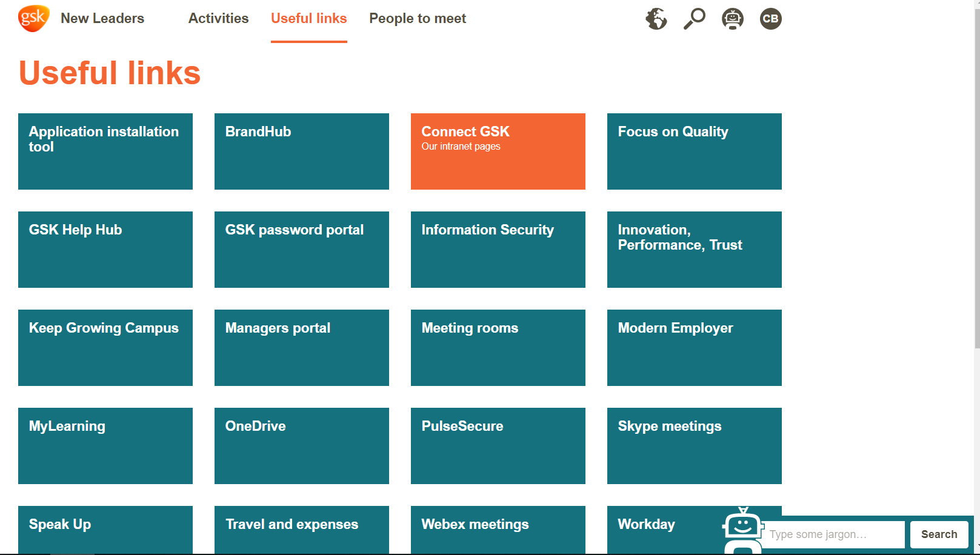
Task: Open the globe language selector icon
Action: [x=656, y=19]
